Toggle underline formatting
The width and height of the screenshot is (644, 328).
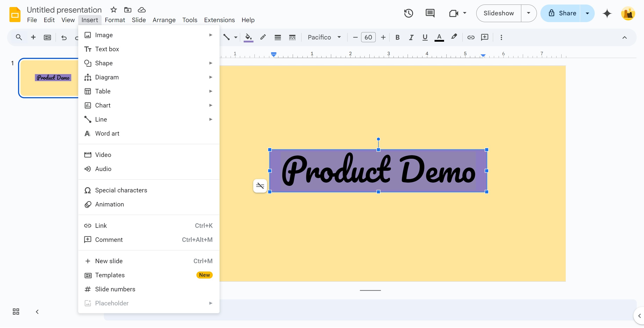tap(425, 37)
